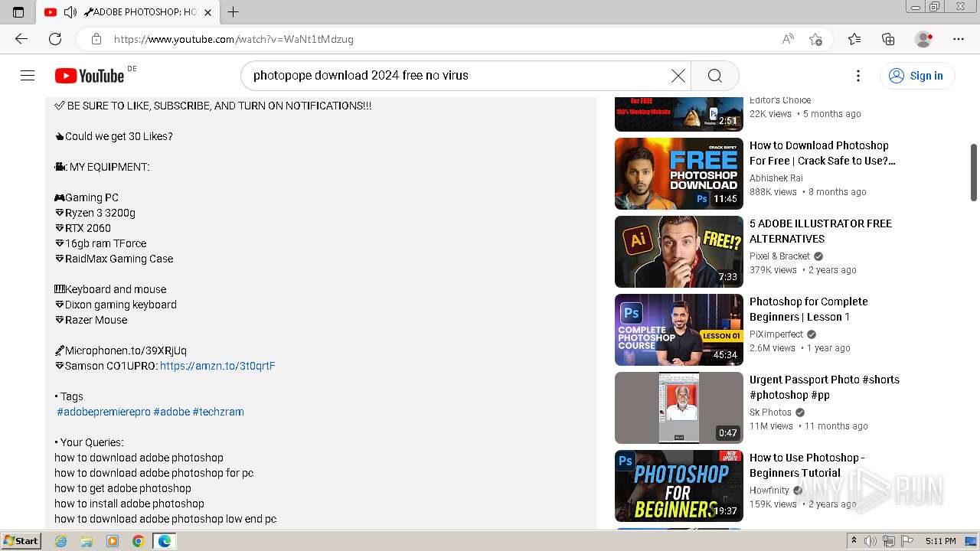980x551 pixels.
Task: Open the Read aloud option
Action: point(787,38)
